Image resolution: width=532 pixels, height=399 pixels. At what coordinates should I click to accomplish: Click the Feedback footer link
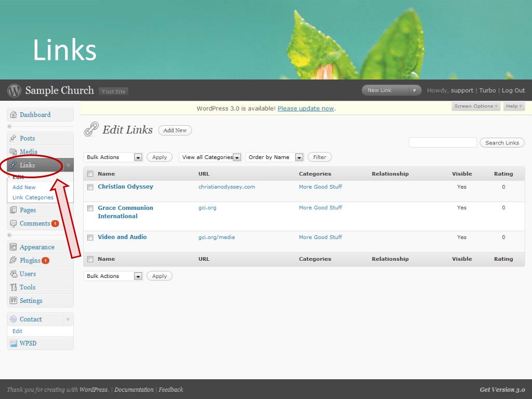170,390
